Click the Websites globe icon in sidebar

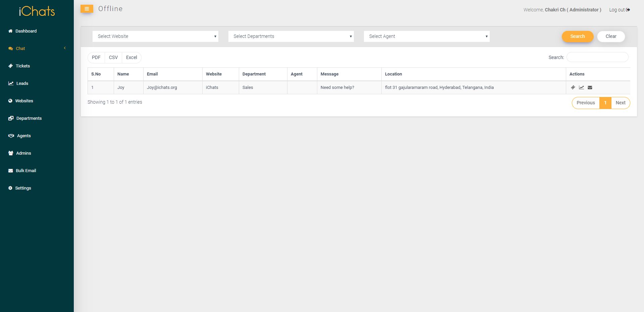[x=10, y=101]
